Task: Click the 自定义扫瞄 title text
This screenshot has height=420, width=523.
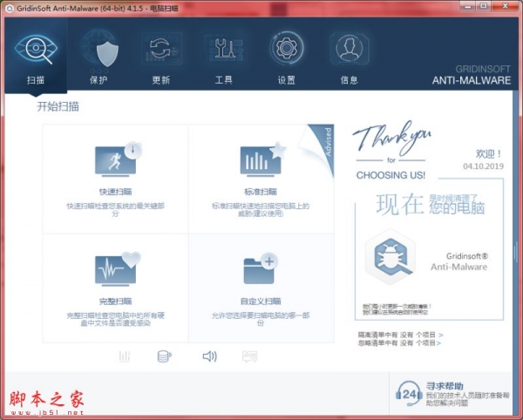Action: [261, 301]
